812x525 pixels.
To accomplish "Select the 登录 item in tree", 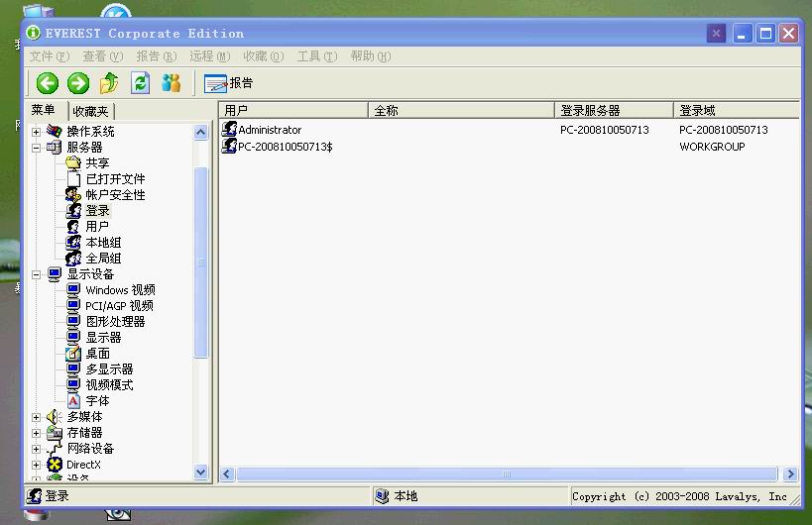I will pos(97,211).
